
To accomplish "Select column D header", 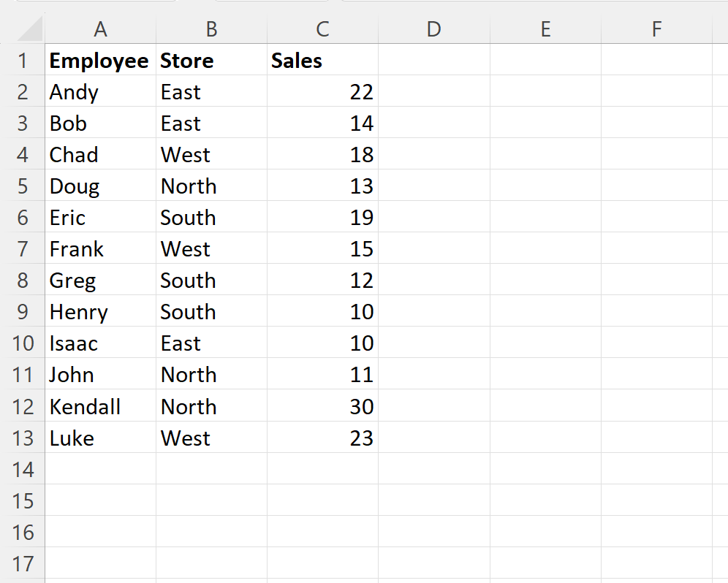I will tap(433, 29).
